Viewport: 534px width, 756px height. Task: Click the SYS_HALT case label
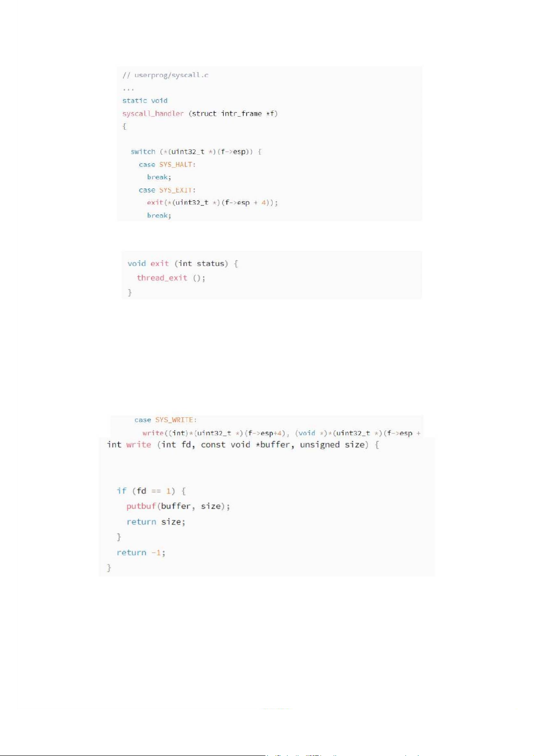[177, 165]
